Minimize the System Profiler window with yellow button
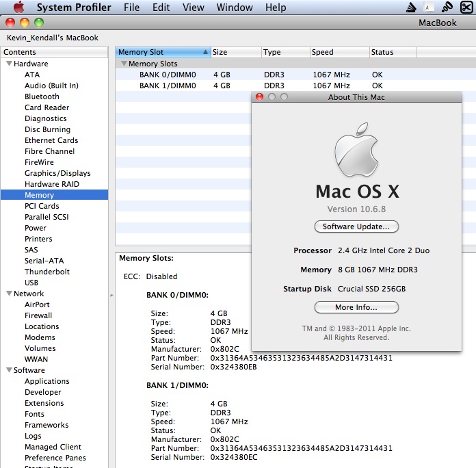 click(x=25, y=23)
